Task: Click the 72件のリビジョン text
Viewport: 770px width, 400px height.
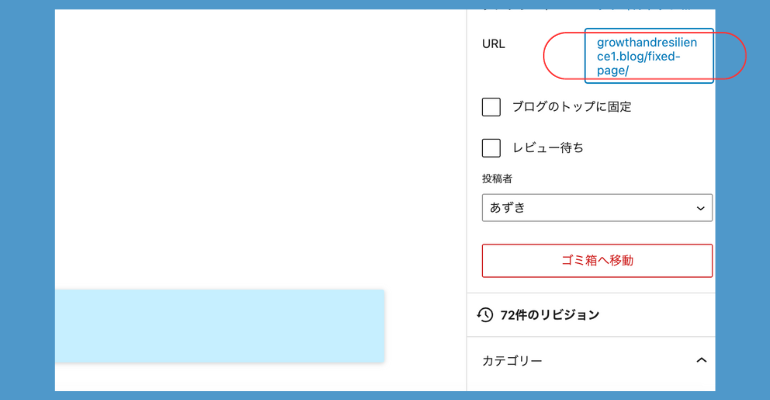Action: (x=550, y=315)
